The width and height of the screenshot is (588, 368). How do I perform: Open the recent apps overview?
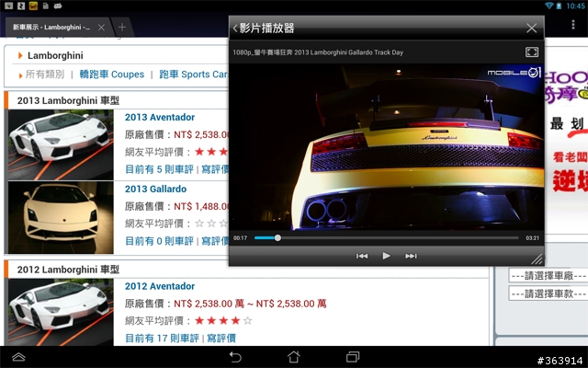coord(353,357)
